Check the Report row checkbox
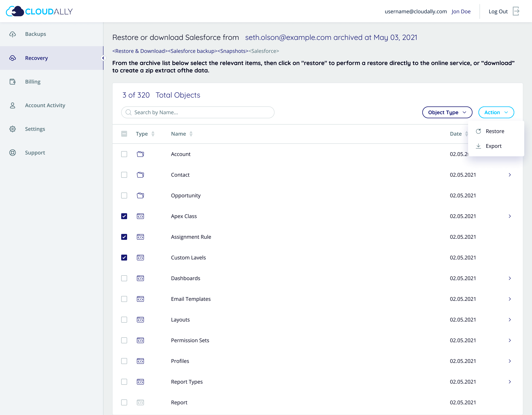This screenshot has height=415, width=532. (x=124, y=403)
